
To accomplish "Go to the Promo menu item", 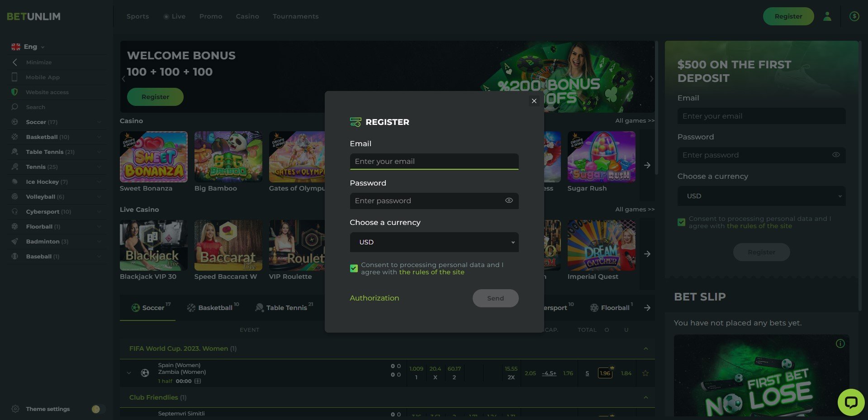I will [x=211, y=16].
